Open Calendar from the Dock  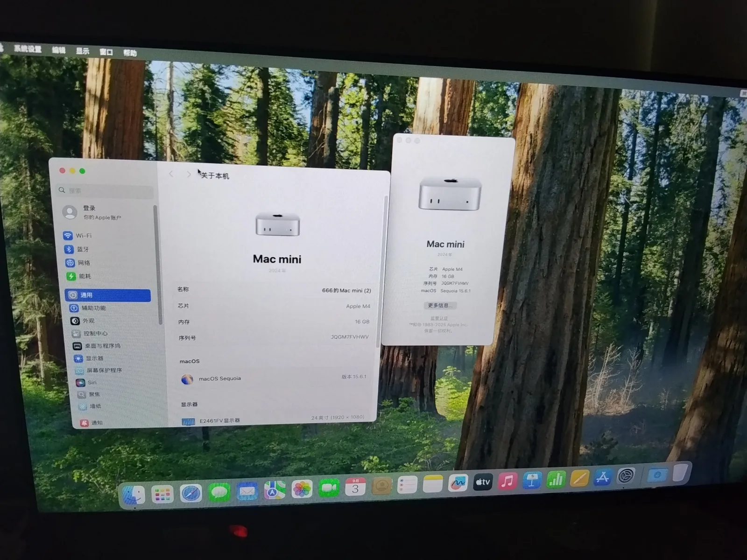pyautogui.click(x=355, y=487)
